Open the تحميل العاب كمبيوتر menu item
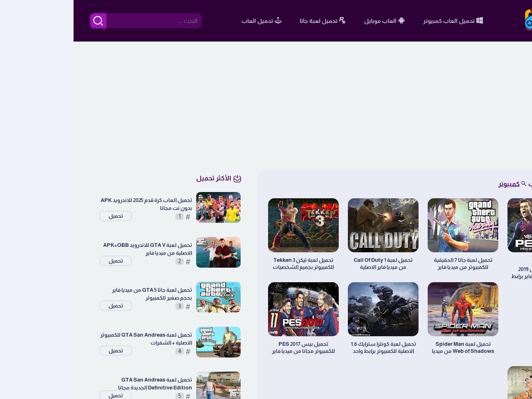The image size is (532, 399). pos(449,21)
